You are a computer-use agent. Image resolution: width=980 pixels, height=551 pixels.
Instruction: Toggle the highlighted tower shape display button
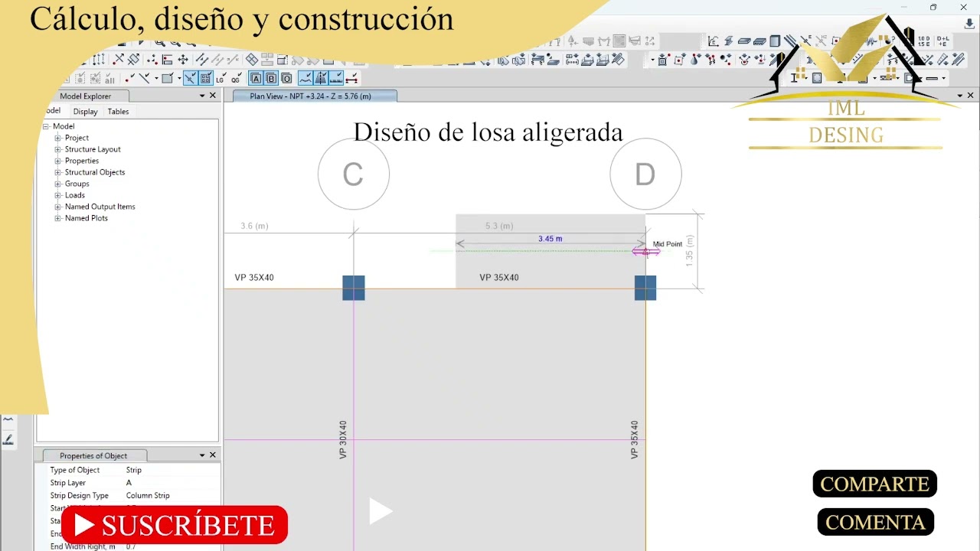[x=321, y=78]
